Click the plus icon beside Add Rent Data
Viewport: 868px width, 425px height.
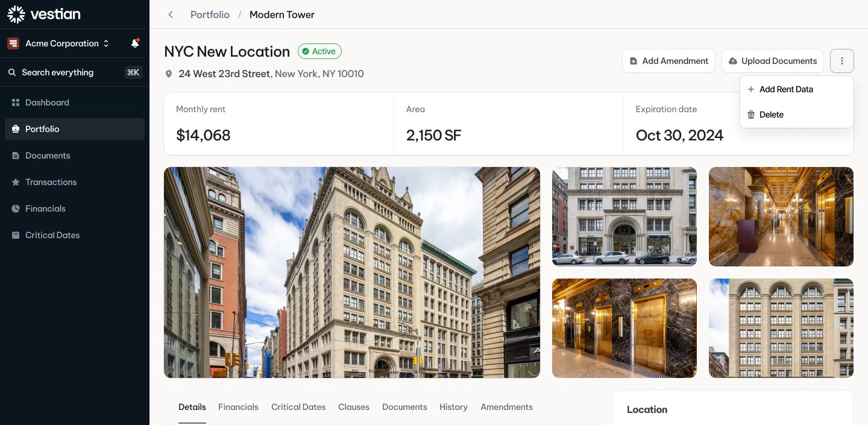point(751,89)
